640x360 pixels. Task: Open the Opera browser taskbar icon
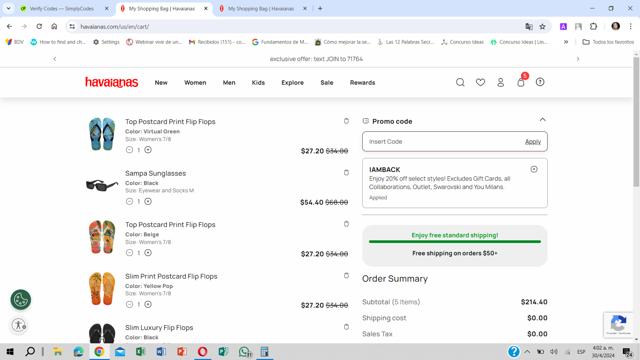pos(202,351)
